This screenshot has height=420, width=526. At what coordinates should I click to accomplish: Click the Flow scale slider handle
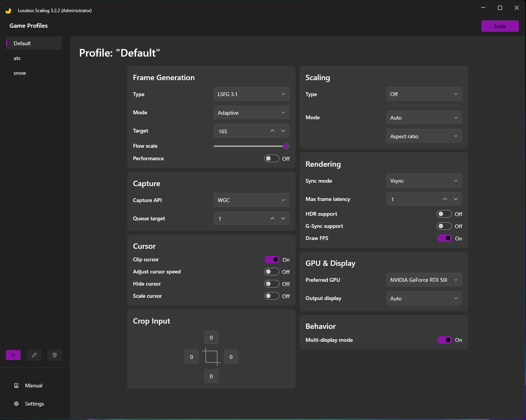(286, 146)
